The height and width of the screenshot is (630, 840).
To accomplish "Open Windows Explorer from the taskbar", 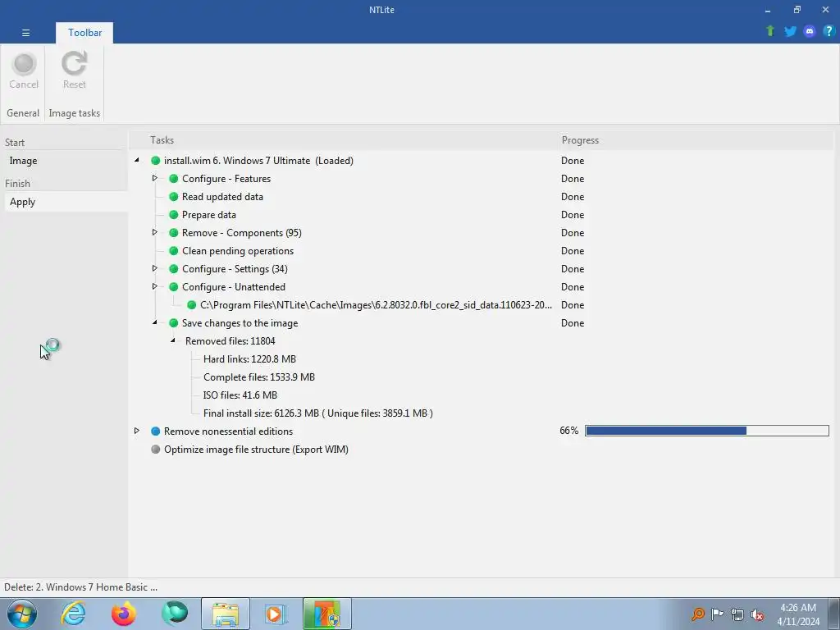I will pyautogui.click(x=226, y=614).
